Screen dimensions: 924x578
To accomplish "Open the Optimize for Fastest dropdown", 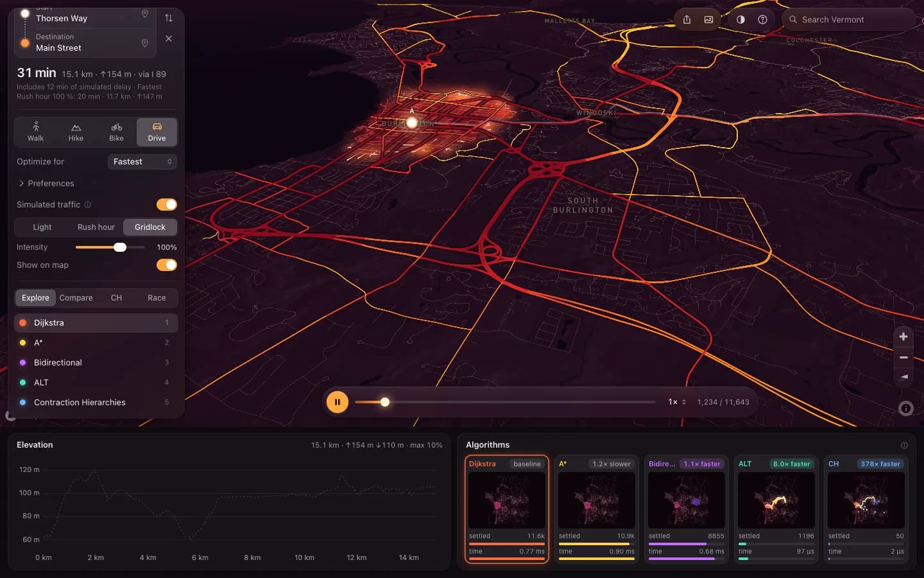I will click(142, 162).
